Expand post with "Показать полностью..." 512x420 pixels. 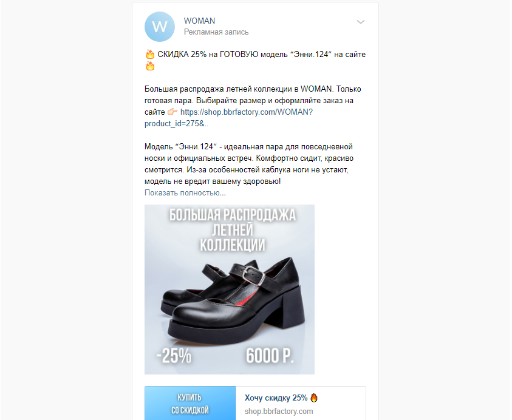[x=185, y=193]
